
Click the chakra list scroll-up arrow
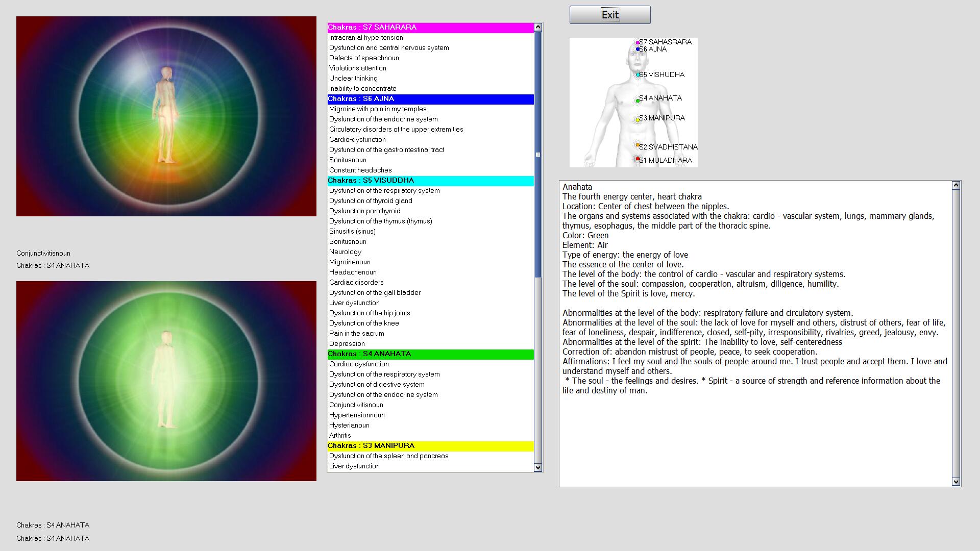click(x=537, y=27)
